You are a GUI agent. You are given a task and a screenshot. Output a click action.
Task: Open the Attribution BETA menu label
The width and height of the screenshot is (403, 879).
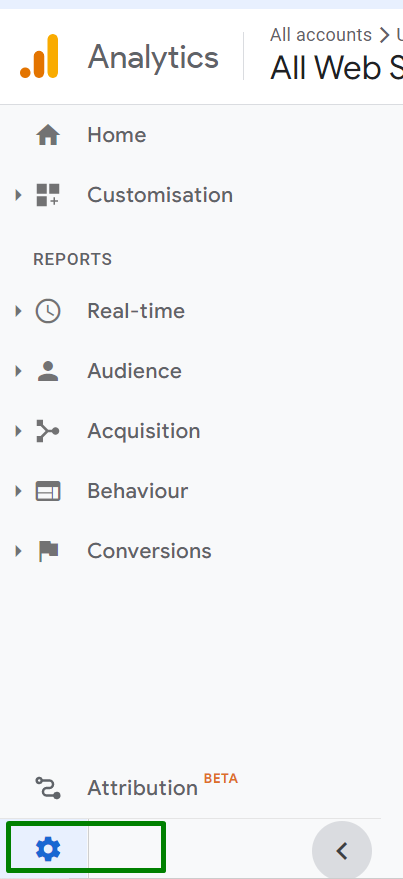[x=163, y=787]
